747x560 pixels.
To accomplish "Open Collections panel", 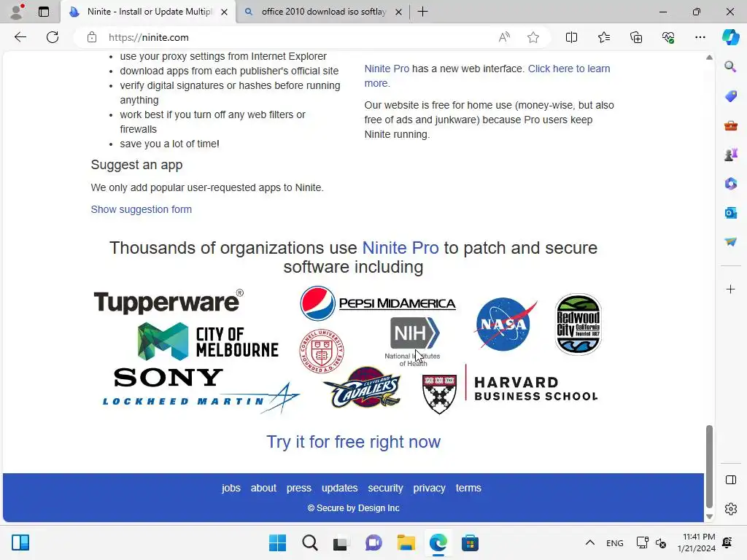I will (636, 37).
